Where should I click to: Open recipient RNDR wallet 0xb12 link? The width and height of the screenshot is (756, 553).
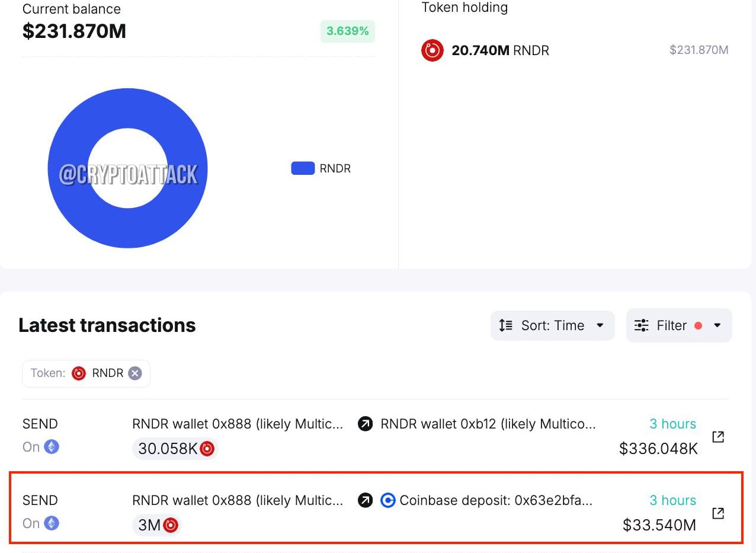pos(488,424)
